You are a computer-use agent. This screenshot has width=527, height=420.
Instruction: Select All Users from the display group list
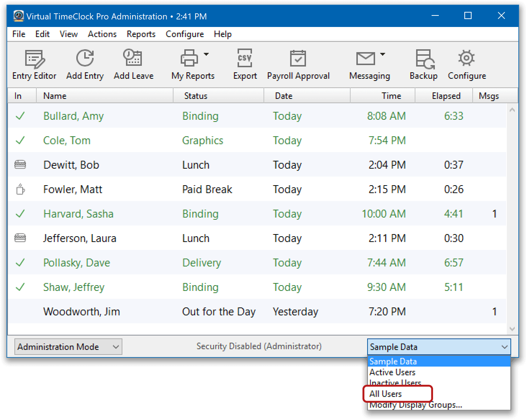tap(386, 394)
